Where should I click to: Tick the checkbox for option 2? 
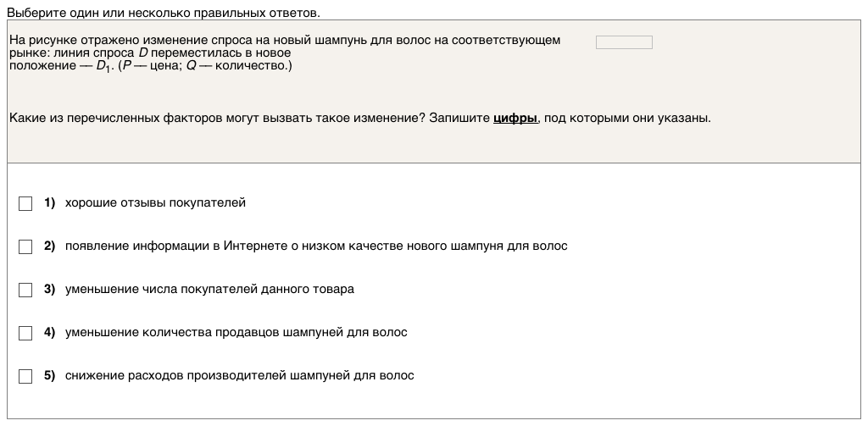pos(25,246)
